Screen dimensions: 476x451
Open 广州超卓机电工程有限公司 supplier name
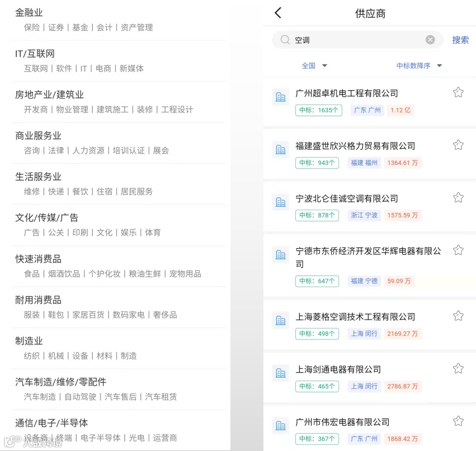347,93
